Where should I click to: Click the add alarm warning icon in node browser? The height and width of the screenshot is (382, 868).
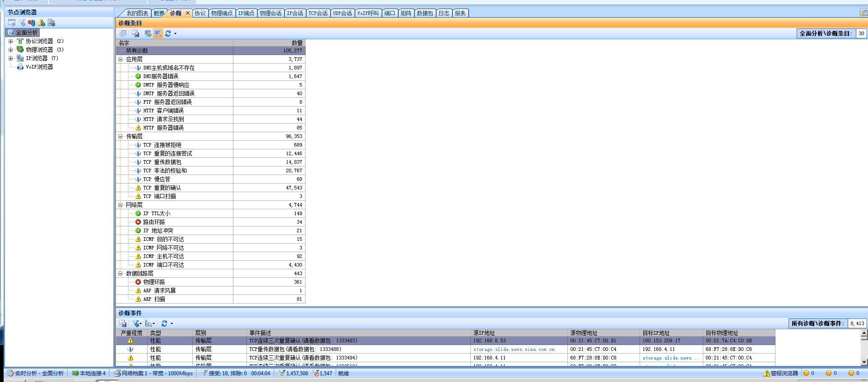point(42,23)
